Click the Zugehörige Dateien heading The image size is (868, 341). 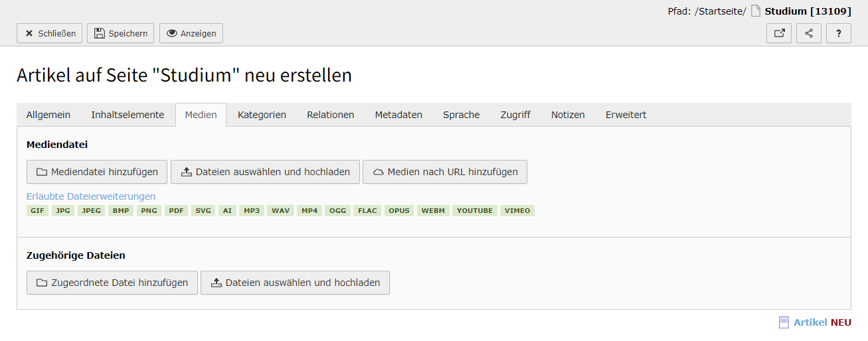[x=76, y=255]
